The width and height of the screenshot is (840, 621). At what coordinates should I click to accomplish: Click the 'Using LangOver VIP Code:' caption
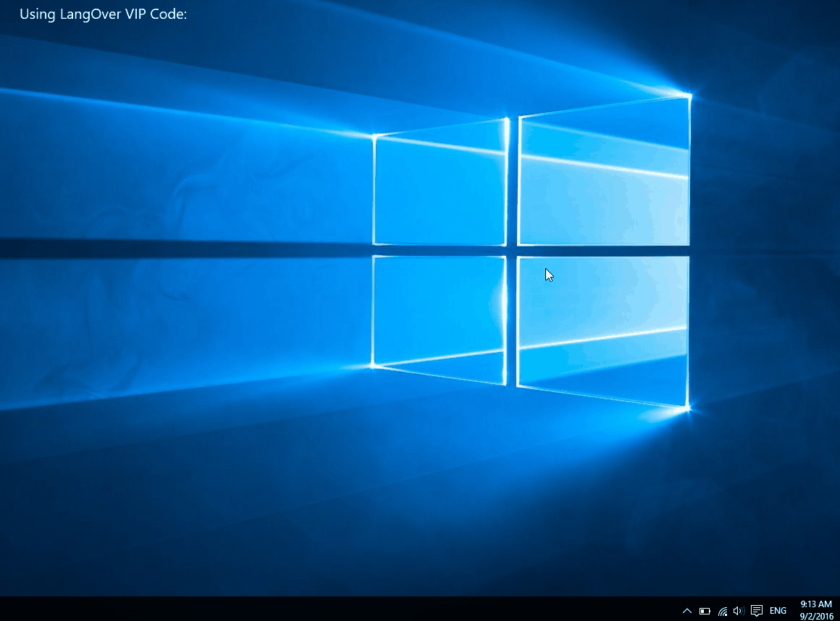[x=104, y=14]
